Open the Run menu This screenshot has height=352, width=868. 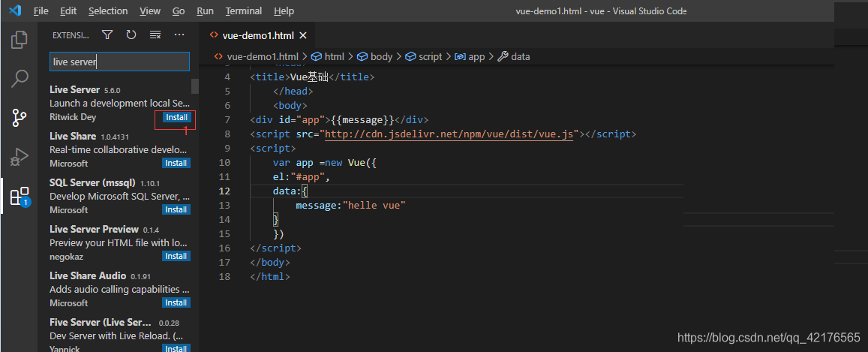pyautogui.click(x=206, y=11)
